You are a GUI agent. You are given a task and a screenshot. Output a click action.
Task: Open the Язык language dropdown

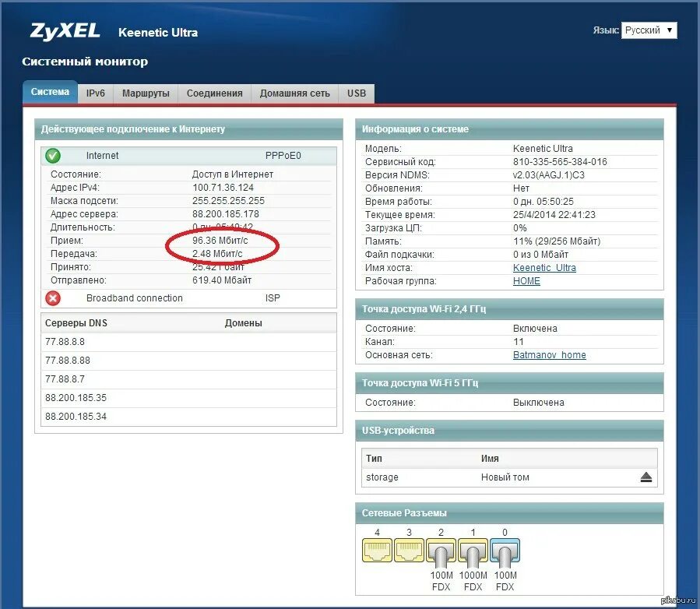(649, 30)
